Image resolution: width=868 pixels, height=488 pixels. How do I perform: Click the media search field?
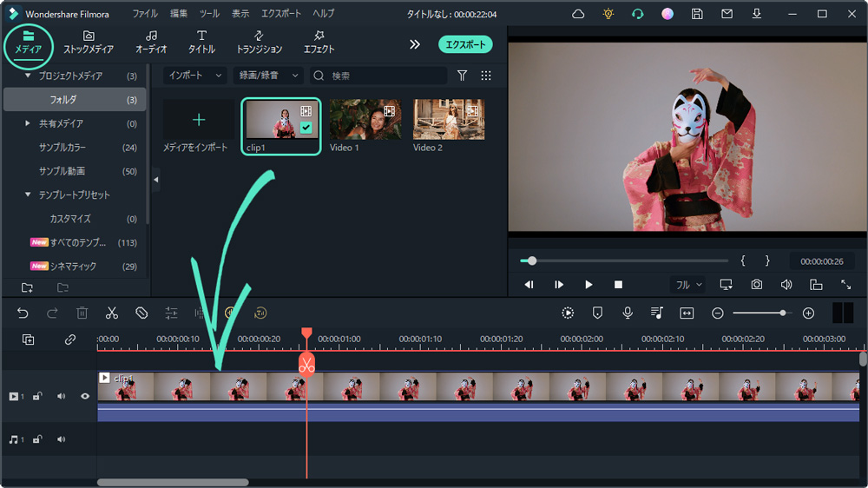tap(378, 76)
